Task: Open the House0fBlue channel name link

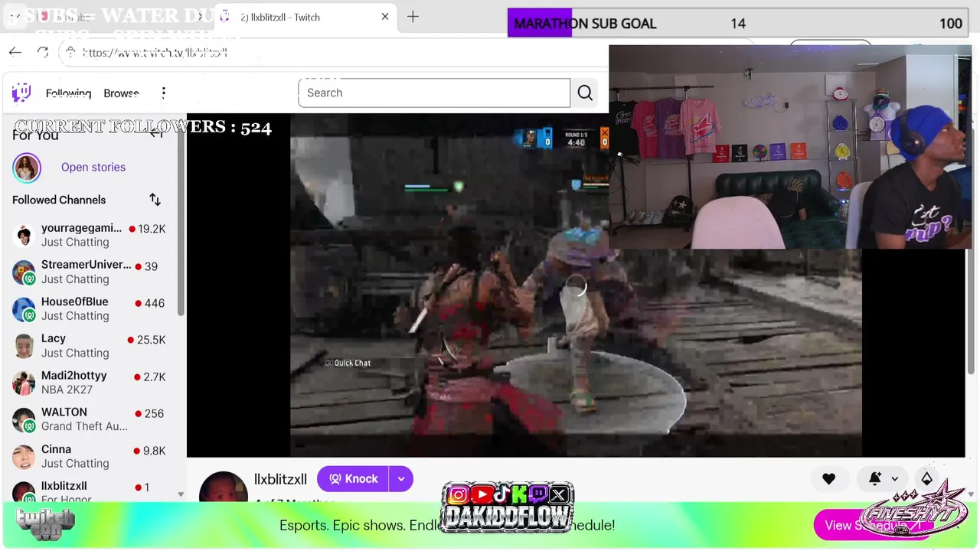Action: pyautogui.click(x=74, y=302)
